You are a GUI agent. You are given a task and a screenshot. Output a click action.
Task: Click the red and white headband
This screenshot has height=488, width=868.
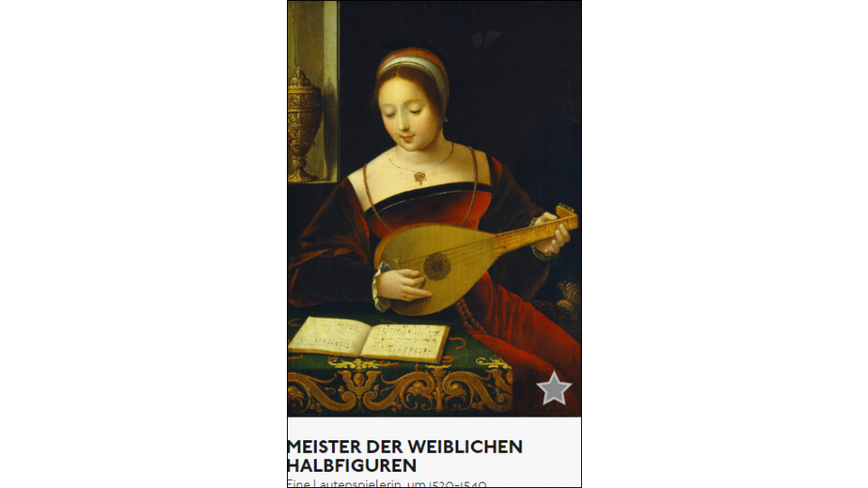(413, 63)
